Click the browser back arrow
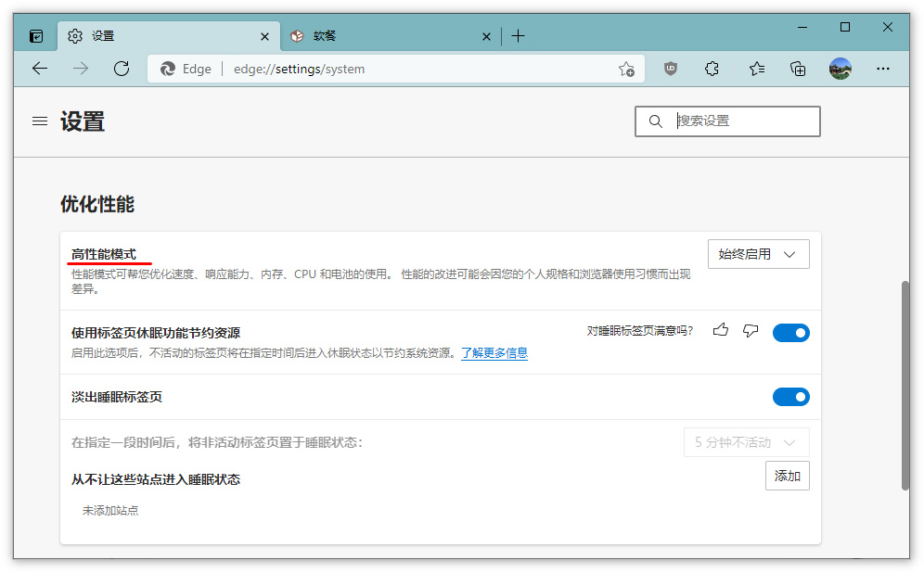This screenshot has height=573, width=924. 39,69
